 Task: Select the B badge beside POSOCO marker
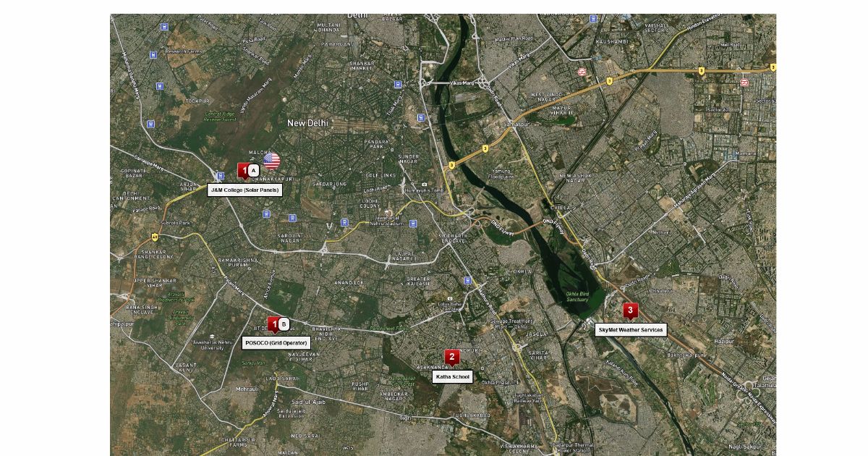284,324
